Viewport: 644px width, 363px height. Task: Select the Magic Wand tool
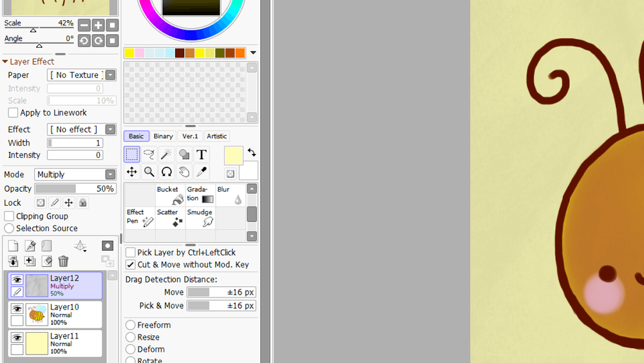point(166,154)
